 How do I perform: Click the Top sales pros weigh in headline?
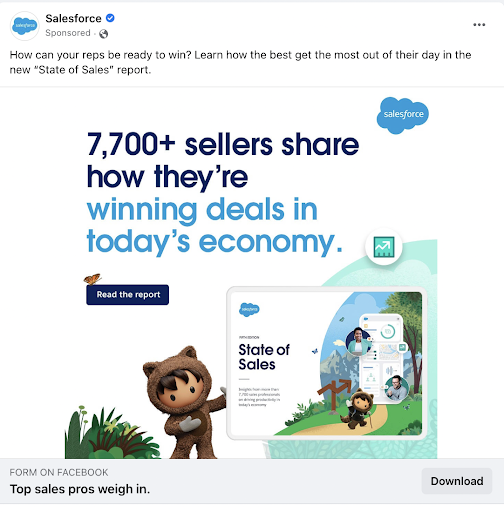pos(80,489)
